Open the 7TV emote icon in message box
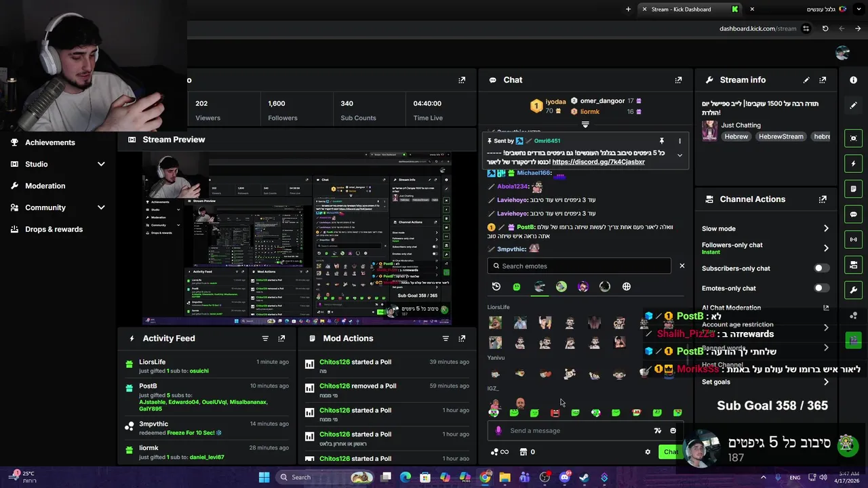Viewport: 868px width, 488px height. point(657,430)
